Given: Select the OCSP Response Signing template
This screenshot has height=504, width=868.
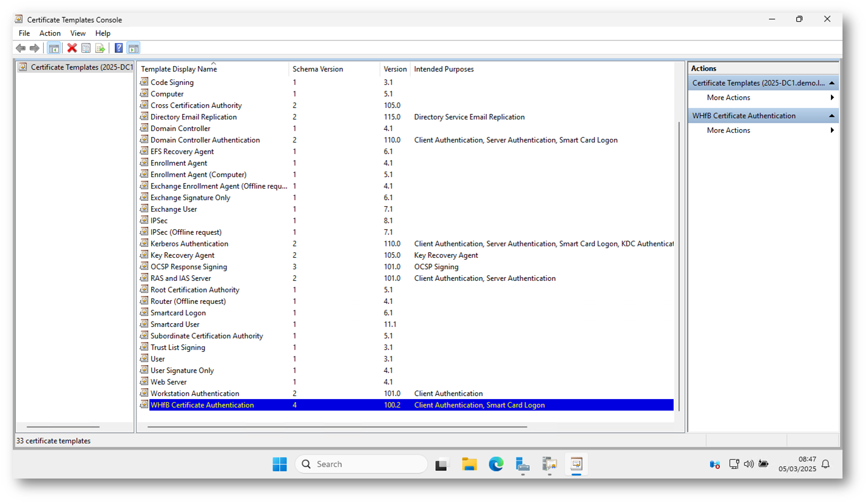Looking at the screenshot, I should click(x=189, y=266).
